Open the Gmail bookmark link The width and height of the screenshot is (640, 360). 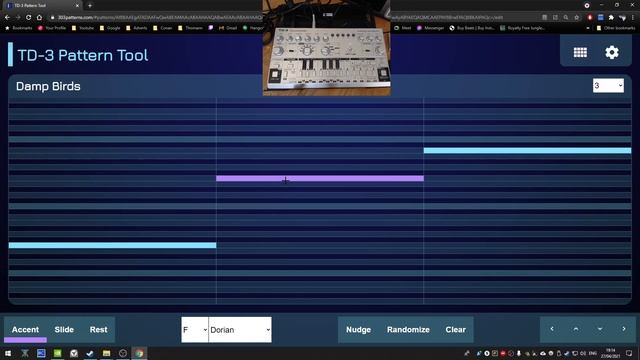228,28
